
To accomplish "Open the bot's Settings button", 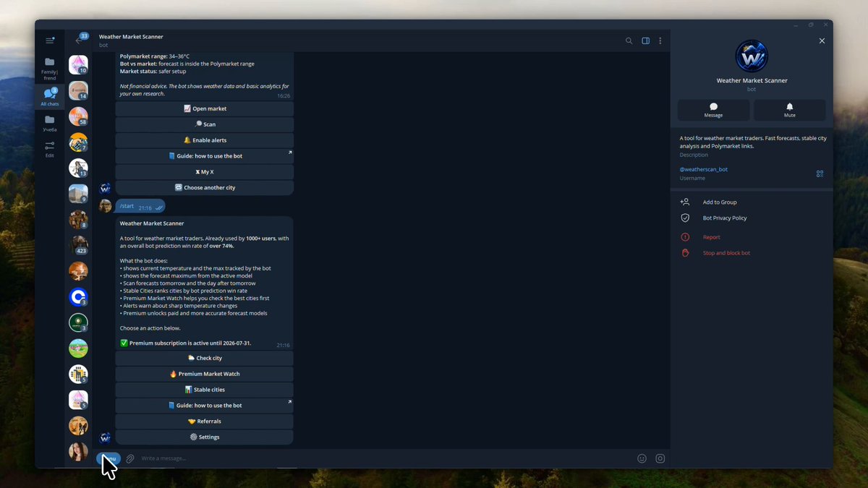I will [205, 437].
